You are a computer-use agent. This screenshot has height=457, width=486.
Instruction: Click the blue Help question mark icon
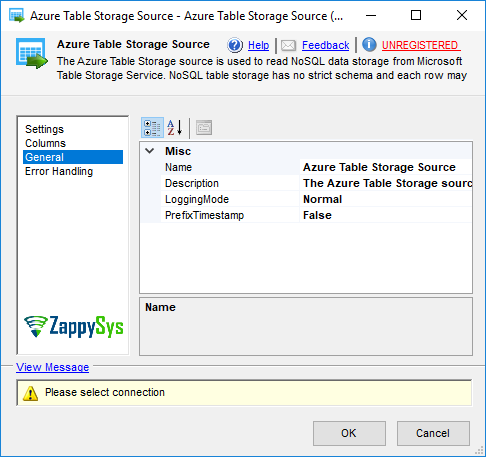[235, 45]
